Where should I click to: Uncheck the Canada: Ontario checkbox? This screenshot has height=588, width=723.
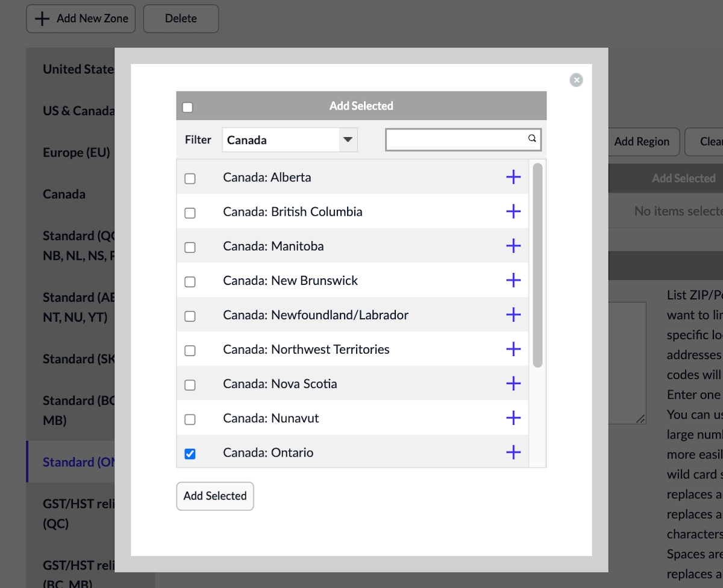[190, 454]
